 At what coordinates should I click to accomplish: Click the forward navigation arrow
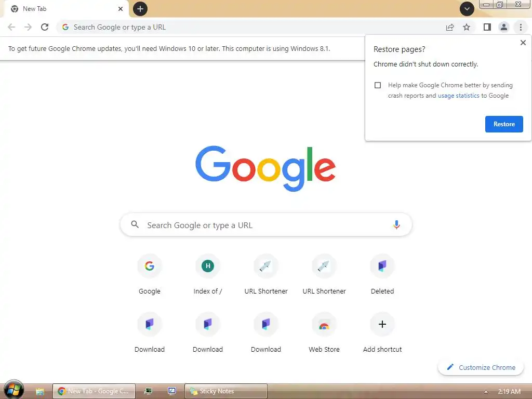pyautogui.click(x=28, y=27)
